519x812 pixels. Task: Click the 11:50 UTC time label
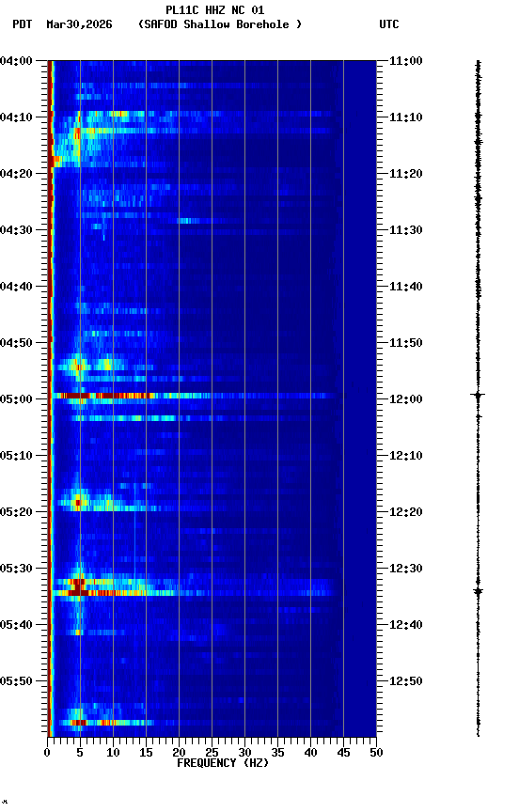tap(406, 343)
